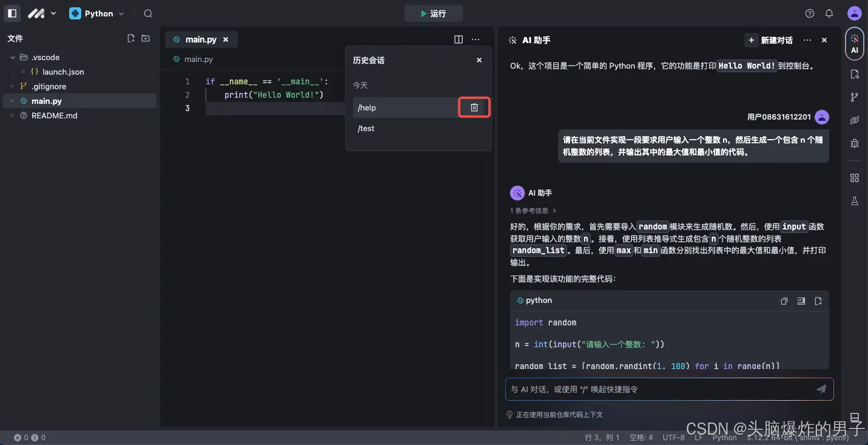Copy the python code snippet
The width and height of the screenshot is (868, 445).
784,301
